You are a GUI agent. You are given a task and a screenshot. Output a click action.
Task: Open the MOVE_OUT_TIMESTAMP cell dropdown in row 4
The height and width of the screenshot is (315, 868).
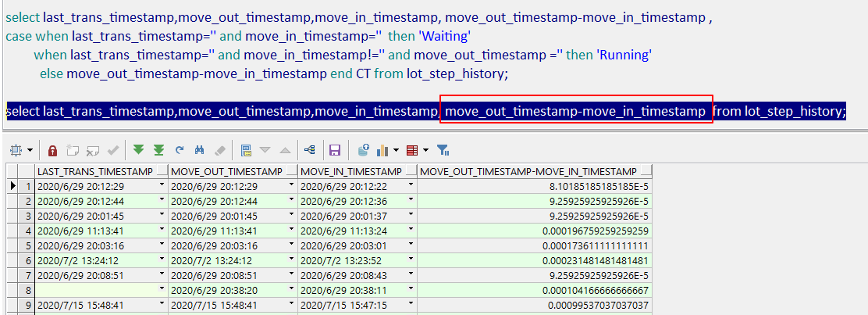pos(292,228)
